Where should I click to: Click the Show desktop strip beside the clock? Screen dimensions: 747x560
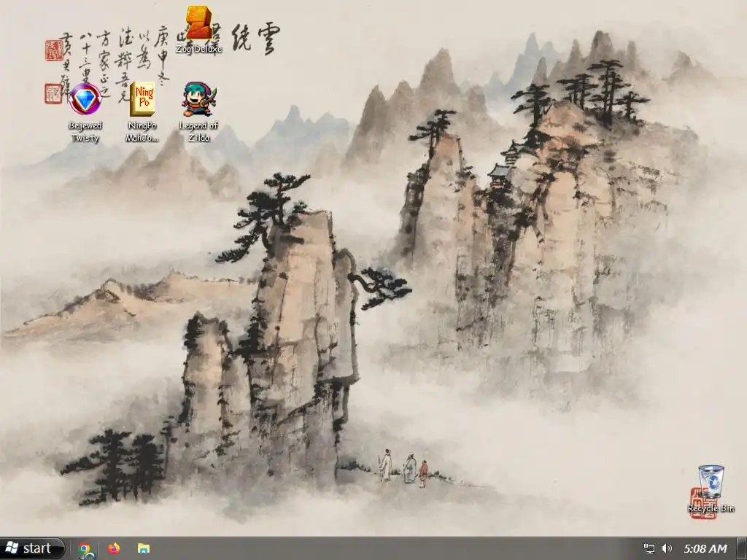pos(742,548)
